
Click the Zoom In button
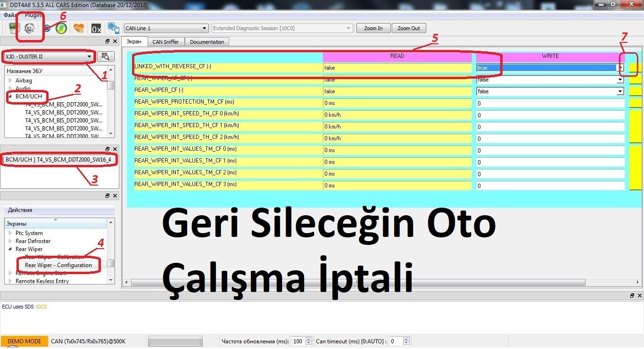(373, 28)
